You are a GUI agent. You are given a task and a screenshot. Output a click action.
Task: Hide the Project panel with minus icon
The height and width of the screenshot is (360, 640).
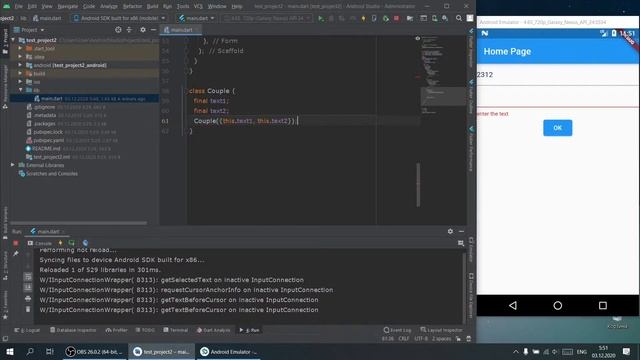coord(153,30)
